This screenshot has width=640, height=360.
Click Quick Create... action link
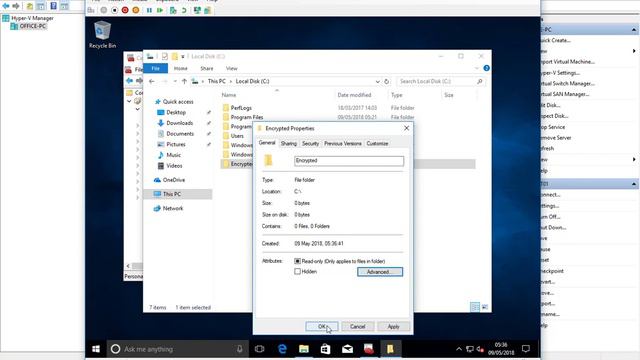(555, 40)
